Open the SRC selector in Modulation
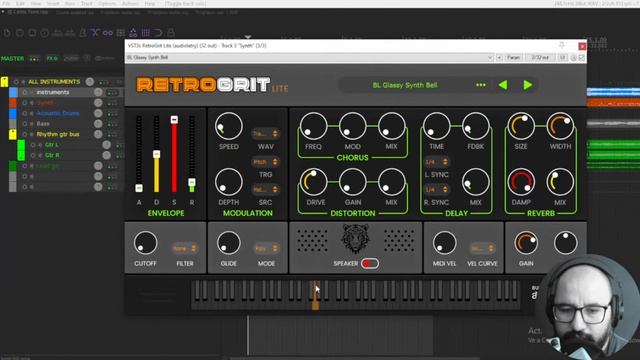The height and width of the screenshot is (360, 640). [265, 189]
